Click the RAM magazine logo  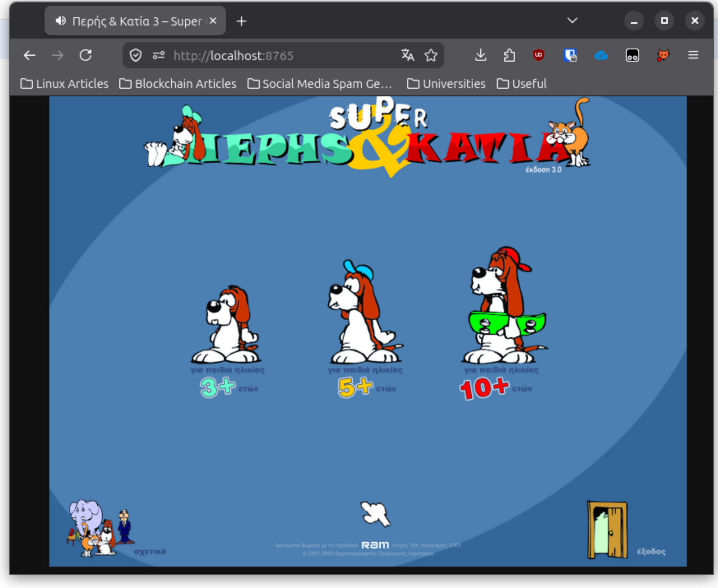tap(375, 545)
